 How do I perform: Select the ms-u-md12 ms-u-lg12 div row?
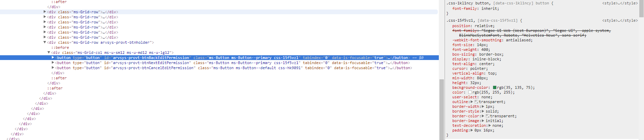click(219, 53)
